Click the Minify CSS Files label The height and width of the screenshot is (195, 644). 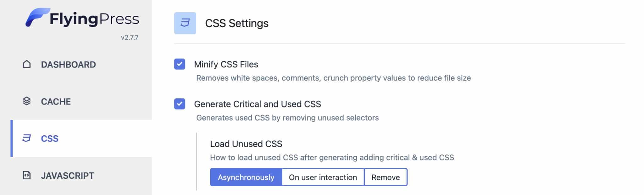coord(226,64)
